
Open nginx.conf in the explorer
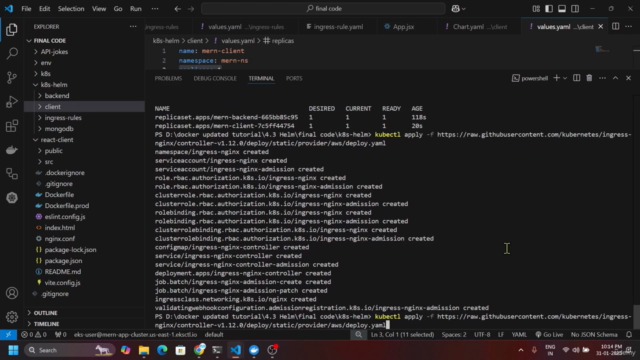[60, 239]
